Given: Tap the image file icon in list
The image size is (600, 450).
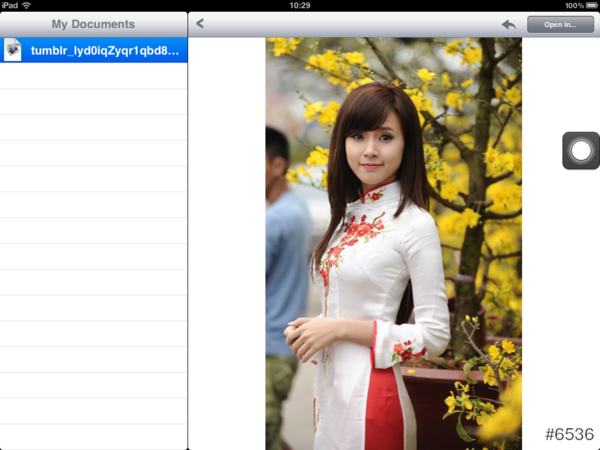Looking at the screenshot, I should click(x=12, y=50).
